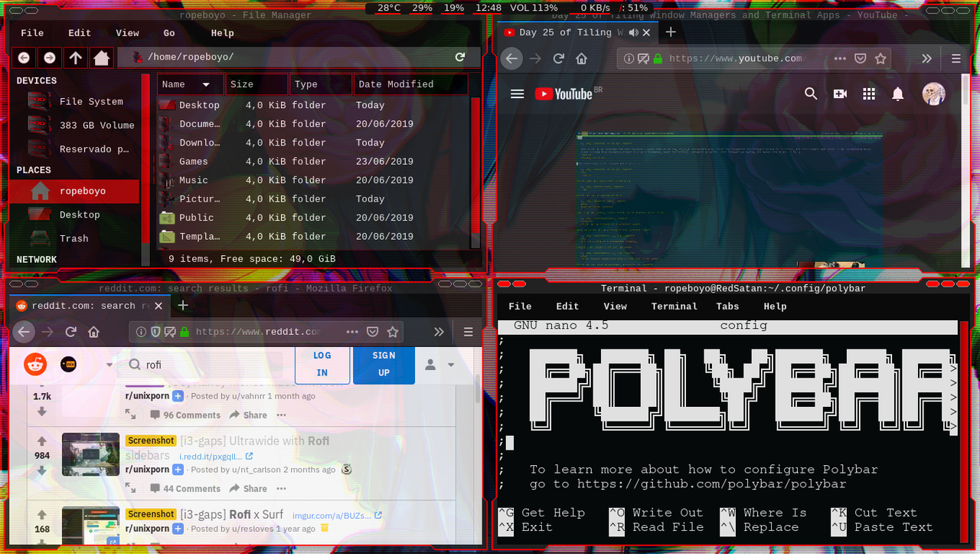Sort by Date Modified column header

pos(410,84)
